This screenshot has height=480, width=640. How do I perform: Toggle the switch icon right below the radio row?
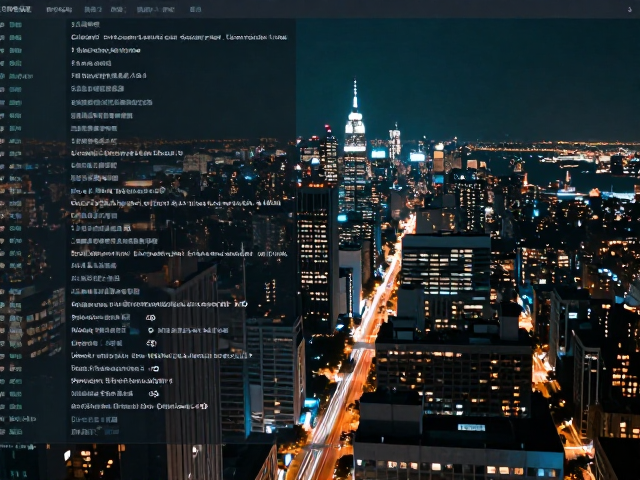[151, 343]
